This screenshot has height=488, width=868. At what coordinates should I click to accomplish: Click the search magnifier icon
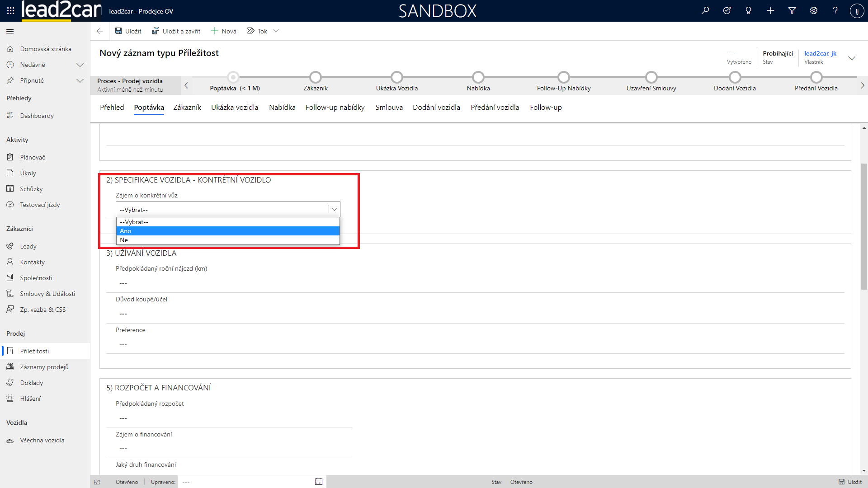pyautogui.click(x=705, y=11)
